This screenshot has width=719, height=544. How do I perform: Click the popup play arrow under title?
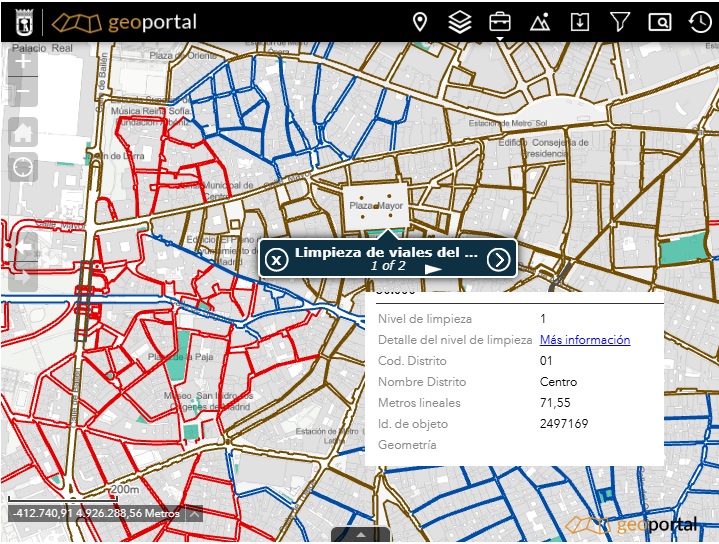432,269
